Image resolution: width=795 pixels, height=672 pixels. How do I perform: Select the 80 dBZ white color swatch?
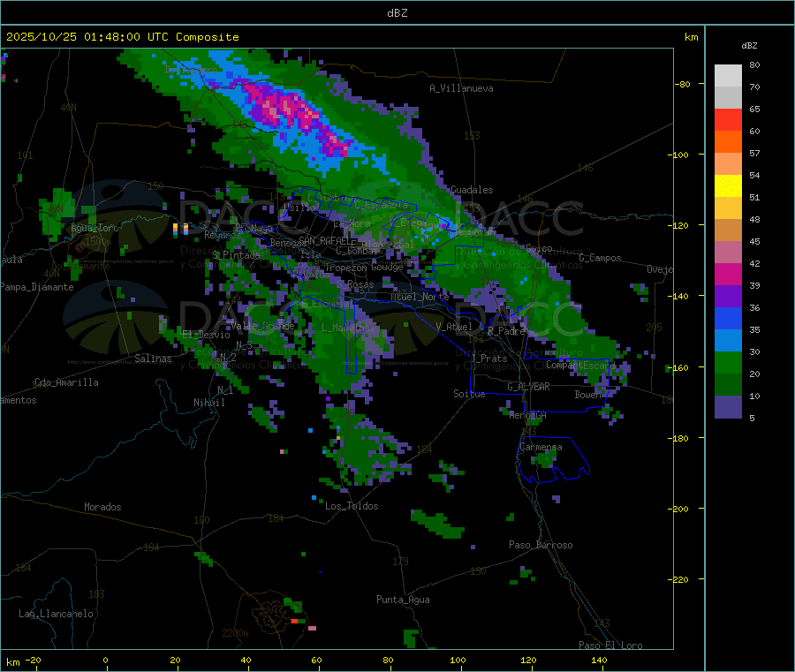[728, 76]
